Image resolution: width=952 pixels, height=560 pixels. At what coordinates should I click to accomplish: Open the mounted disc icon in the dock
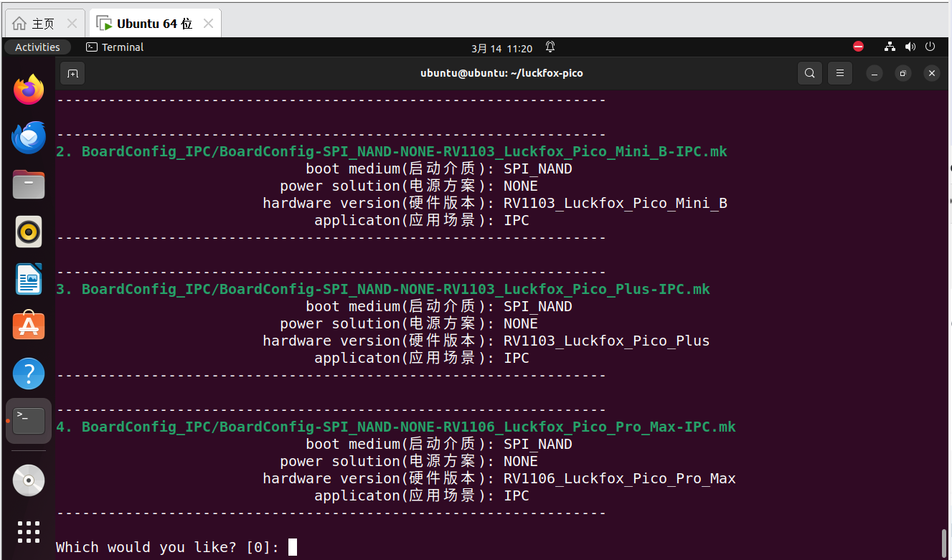(x=29, y=480)
